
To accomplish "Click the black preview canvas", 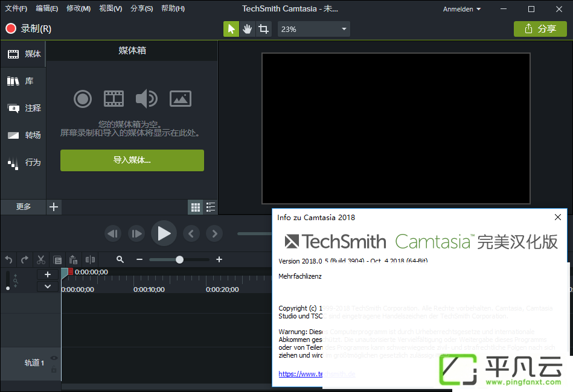I will 395,128.
